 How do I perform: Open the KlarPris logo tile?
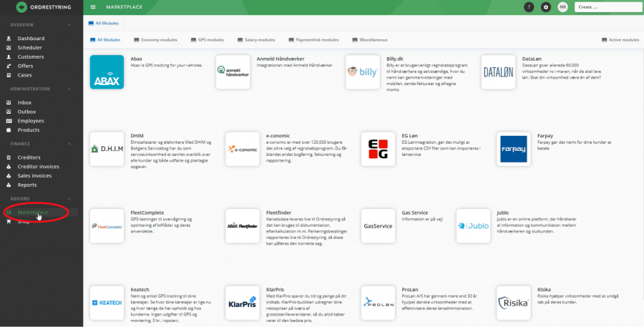[243, 303]
